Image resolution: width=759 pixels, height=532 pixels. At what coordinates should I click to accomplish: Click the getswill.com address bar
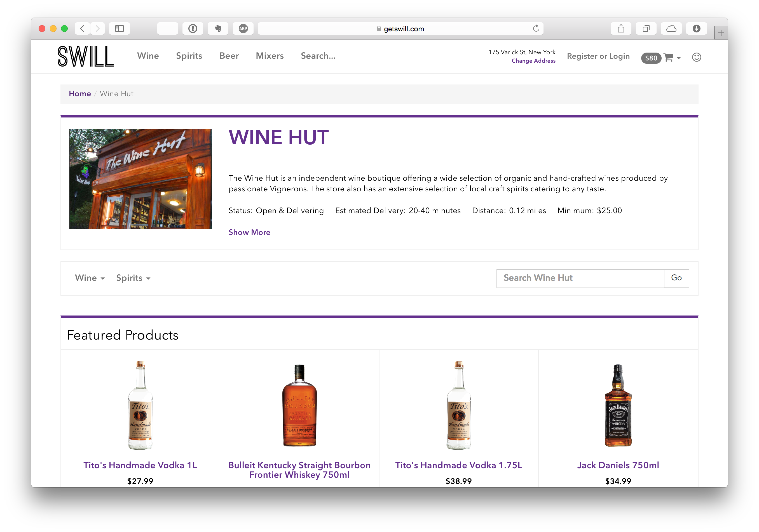click(x=400, y=29)
